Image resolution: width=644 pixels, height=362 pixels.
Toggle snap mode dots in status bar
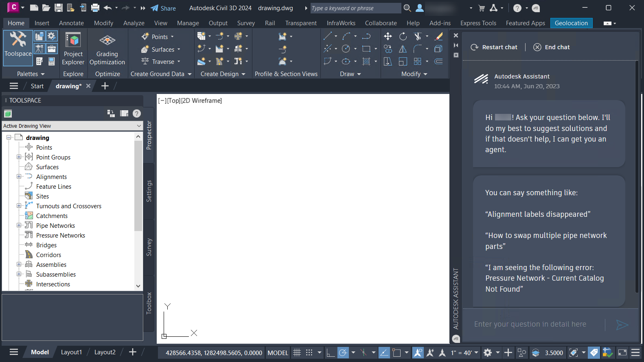tap(309, 353)
